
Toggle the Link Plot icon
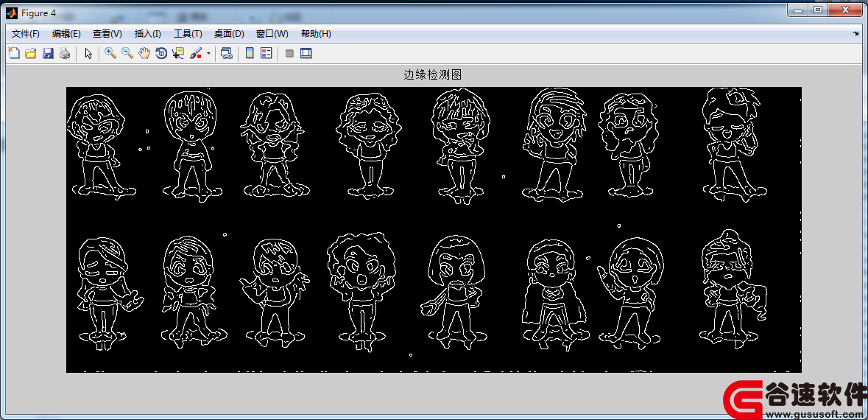tap(227, 53)
